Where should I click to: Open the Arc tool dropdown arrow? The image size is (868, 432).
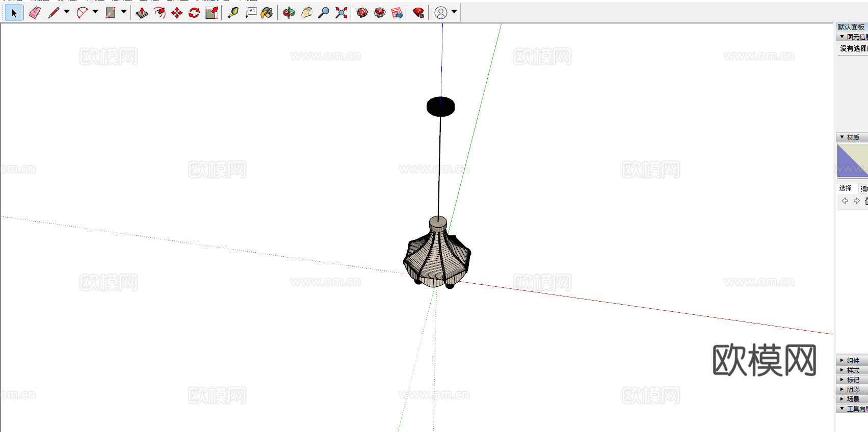point(95,12)
